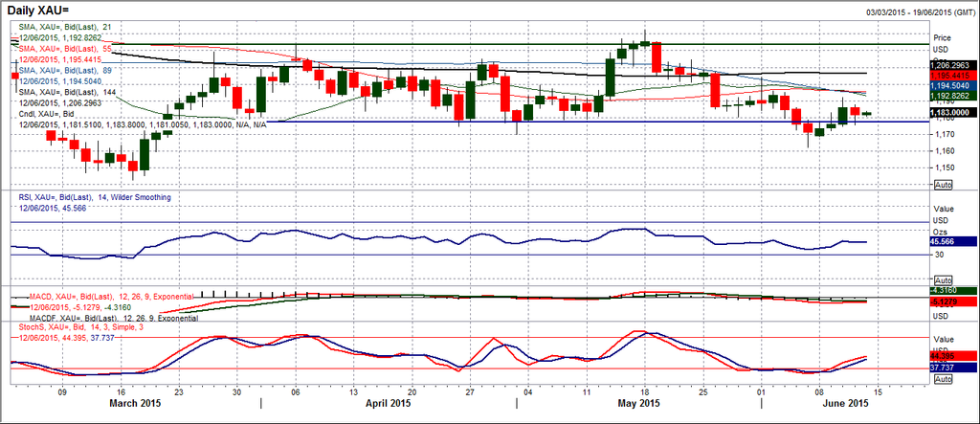Select the RSI Wilder Smoothing indicator label
The height and width of the screenshot is (424, 980).
tap(95, 197)
